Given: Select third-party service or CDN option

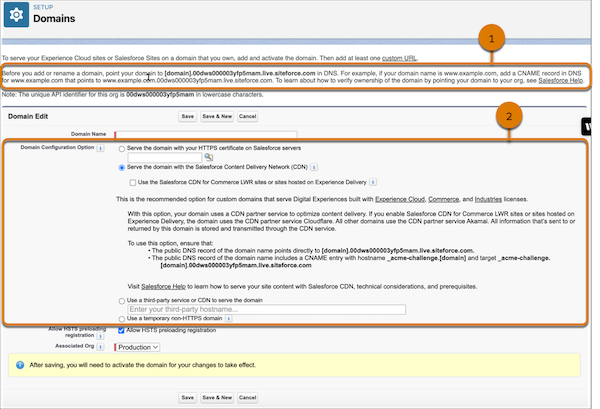Looking at the screenshot, I should coord(122,301).
